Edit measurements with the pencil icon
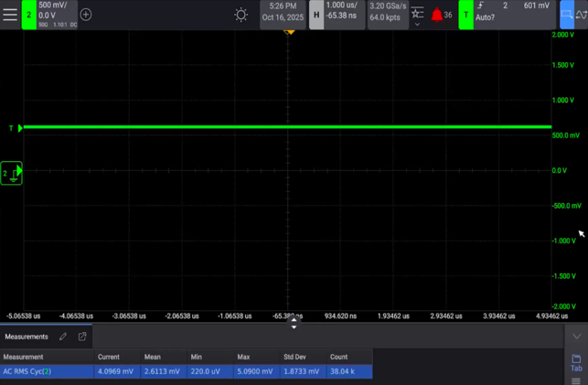The height and width of the screenshot is (385, 588). 63,337
